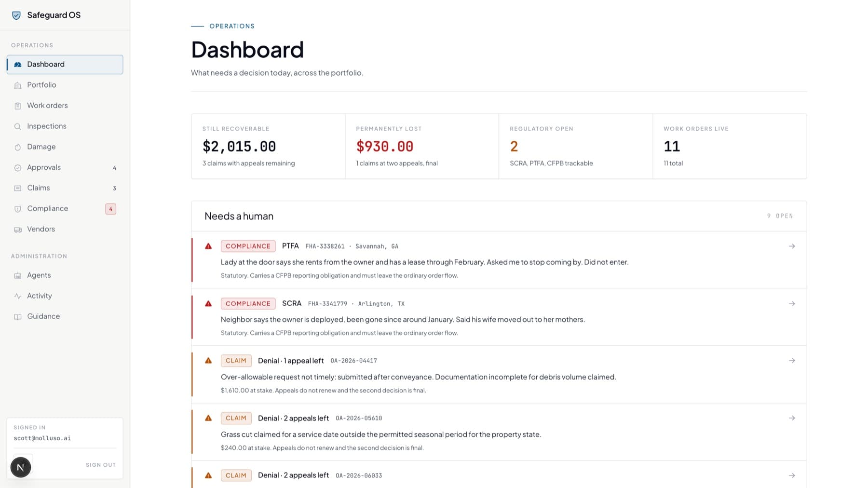Open the Claims section label
Screen dimensions: 868x488
(x=39, y=188)
